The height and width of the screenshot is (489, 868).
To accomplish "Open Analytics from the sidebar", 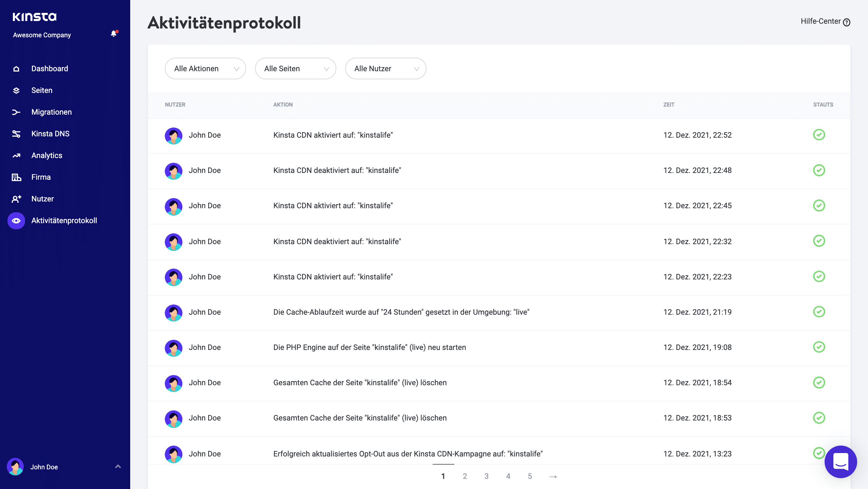I will (46, 155).
